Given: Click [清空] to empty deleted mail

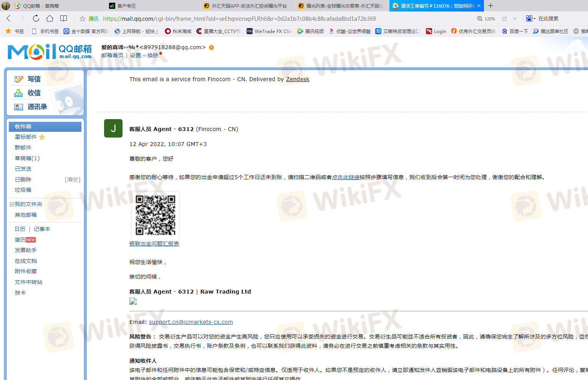Looking at the screenshot, I should (x=73, y=179).
